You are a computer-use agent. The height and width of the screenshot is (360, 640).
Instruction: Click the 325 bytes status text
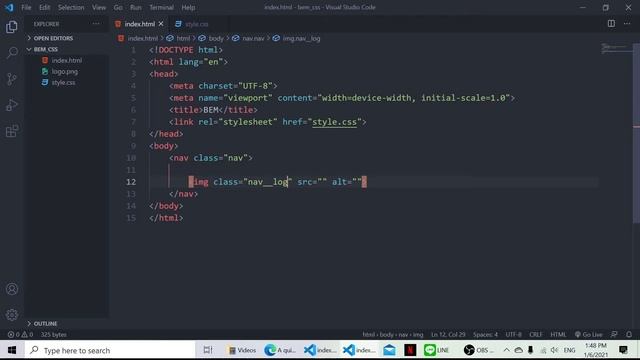53,334
